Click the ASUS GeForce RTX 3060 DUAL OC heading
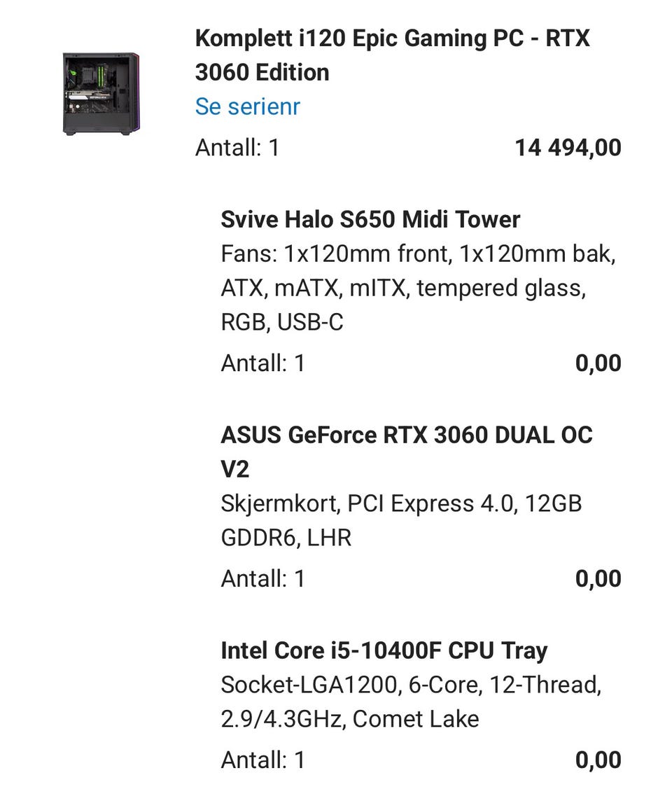The image size is (672, 808). [406, 436]
